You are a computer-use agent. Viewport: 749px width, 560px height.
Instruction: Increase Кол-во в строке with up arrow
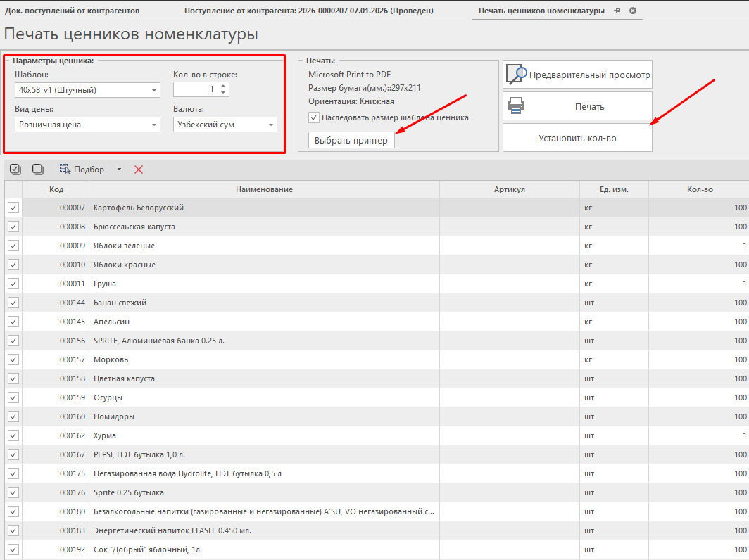(223, 87)
